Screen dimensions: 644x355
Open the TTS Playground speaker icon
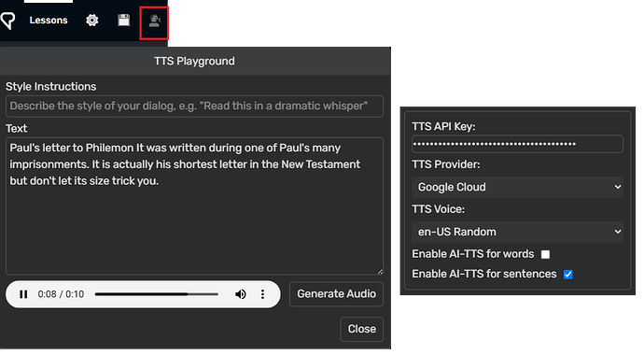[154, 21]
